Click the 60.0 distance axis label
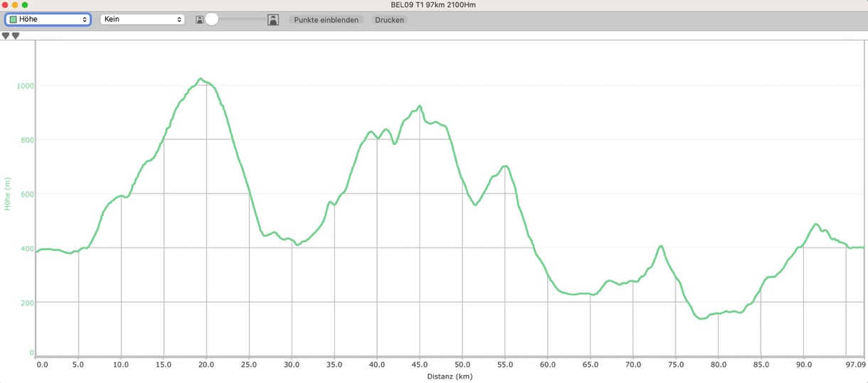 (x=548, y=365)
